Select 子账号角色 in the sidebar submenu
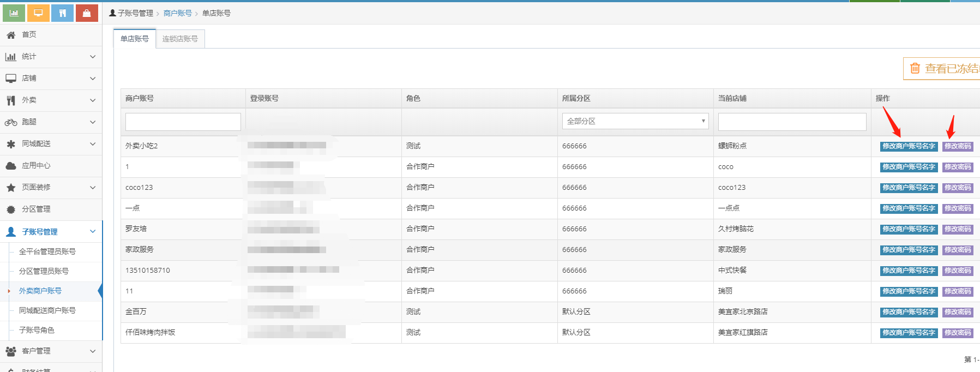 pos(37,330)
